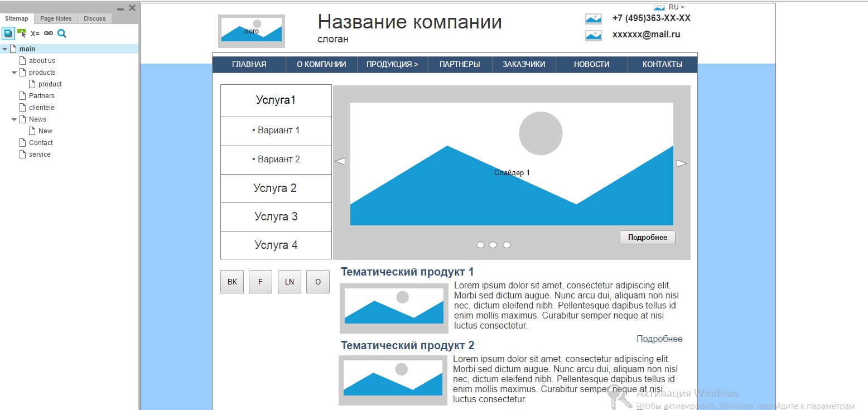Open ЗАКАЗЧИКИ in the navigation bar

pos(524,65)
